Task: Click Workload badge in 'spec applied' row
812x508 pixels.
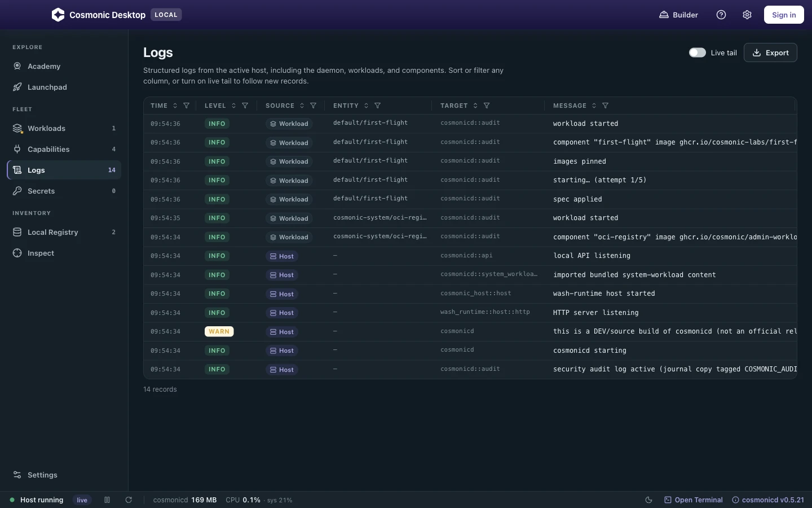Action: click(x=289, y=199)
